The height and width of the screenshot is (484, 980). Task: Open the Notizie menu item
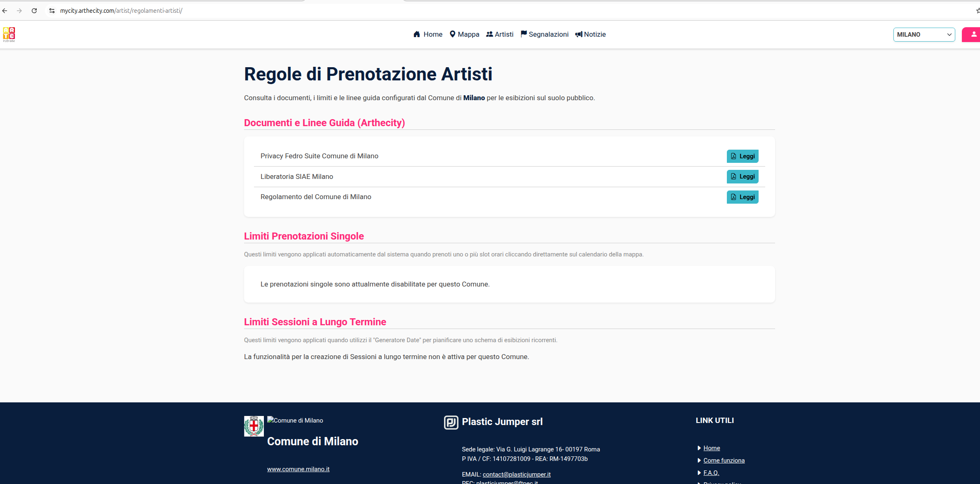590,34
